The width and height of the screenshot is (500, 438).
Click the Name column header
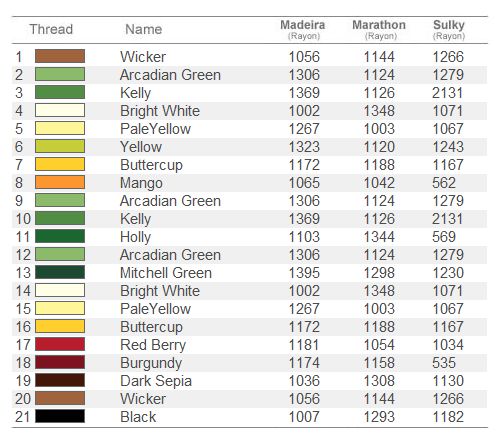pos(144,29)
